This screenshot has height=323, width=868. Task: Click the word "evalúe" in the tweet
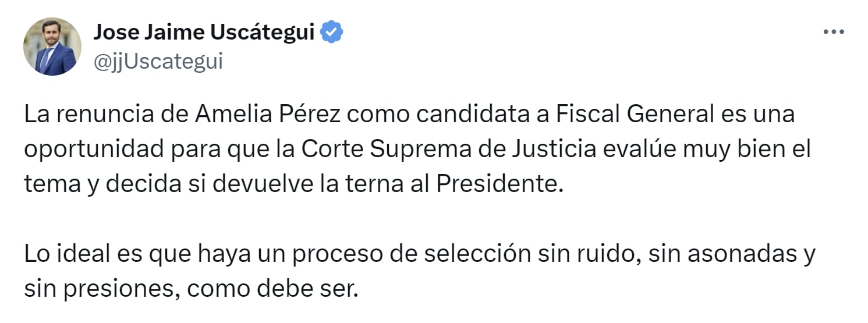point(644,149)
